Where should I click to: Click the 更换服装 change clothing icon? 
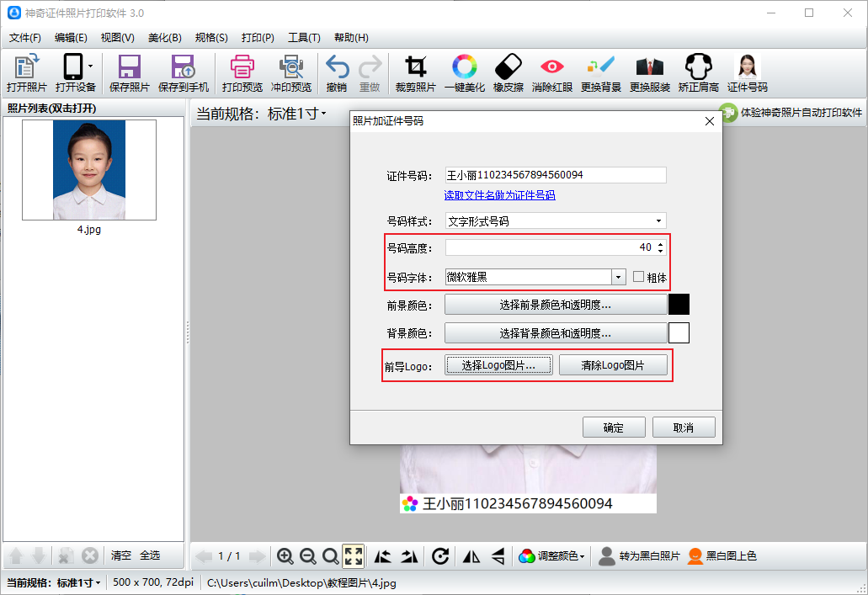point(649,72)
